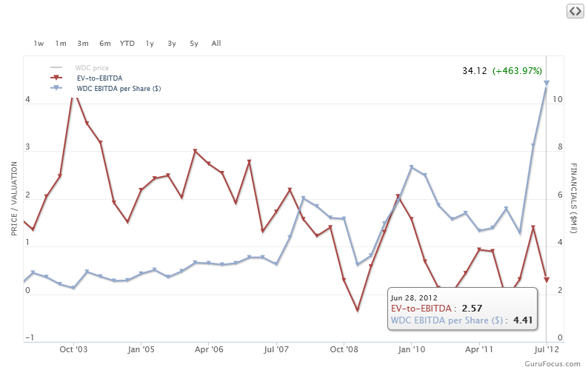Click the Oct '03 x-axis label
This screenshot has width=588, height=370.
point(73,349)
